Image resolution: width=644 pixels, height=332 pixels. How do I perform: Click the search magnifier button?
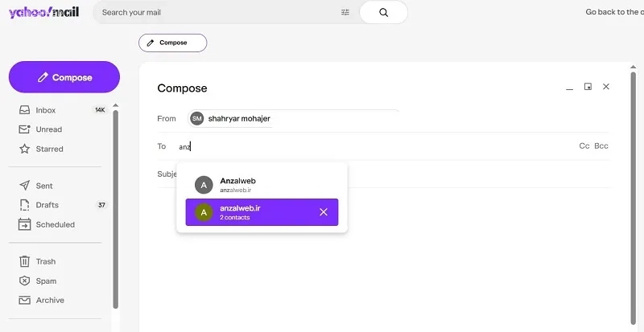(x=383, y=13)
